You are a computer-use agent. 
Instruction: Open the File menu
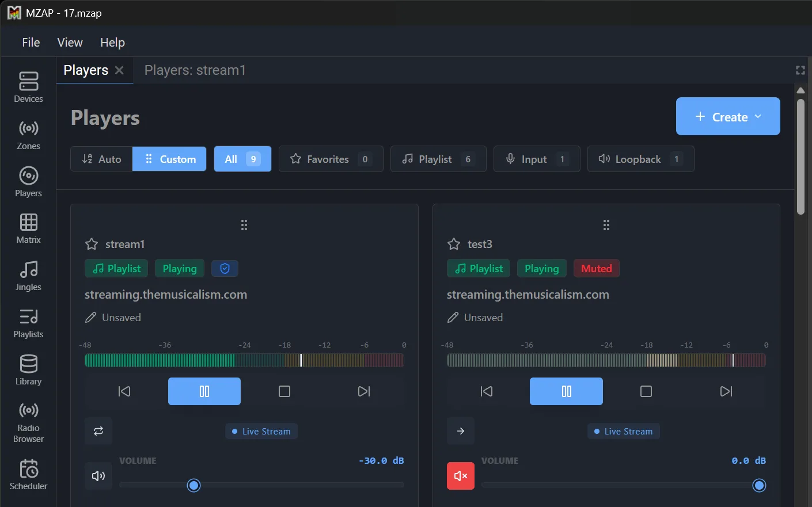31,43
